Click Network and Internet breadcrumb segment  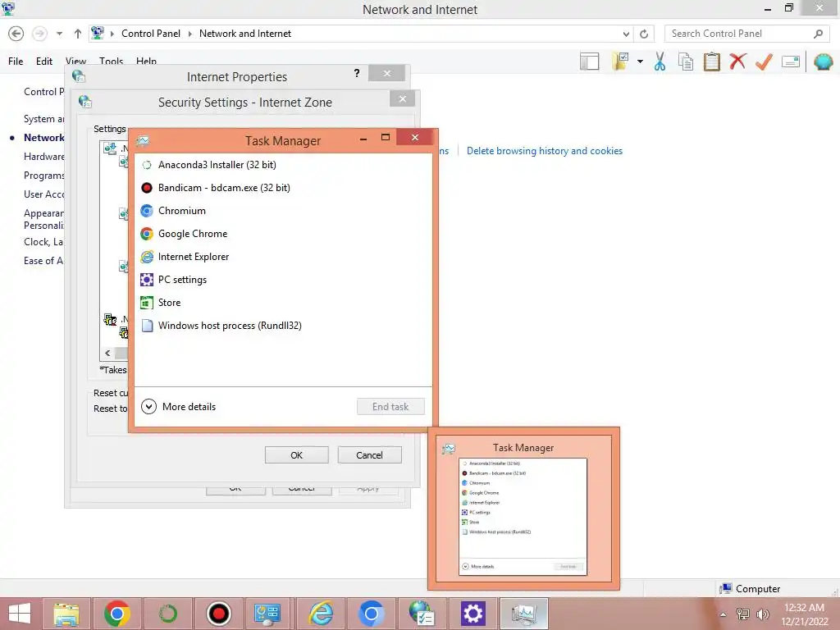coord(244,34)
